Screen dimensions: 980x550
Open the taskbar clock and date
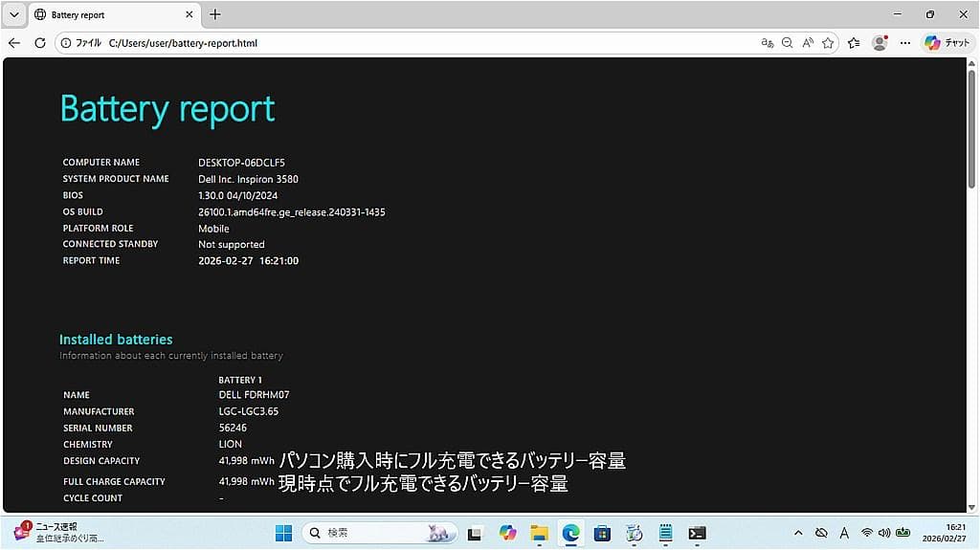(943, 533)
